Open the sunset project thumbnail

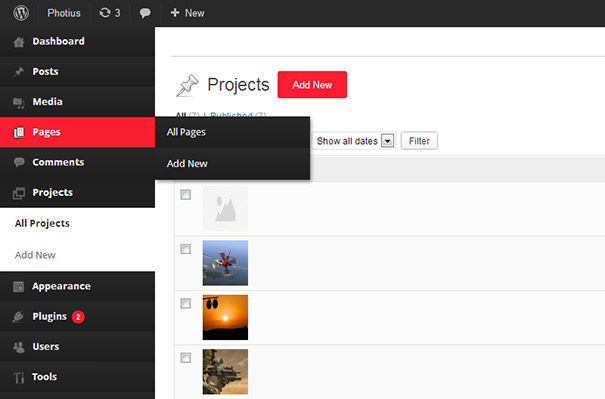(x=225, y=317)
